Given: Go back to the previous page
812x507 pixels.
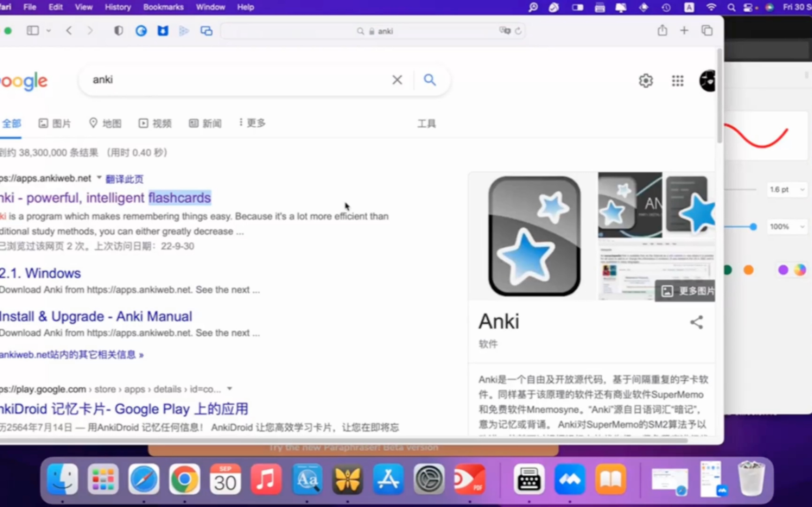Looking at the screenshot, I should click(69, 31).
